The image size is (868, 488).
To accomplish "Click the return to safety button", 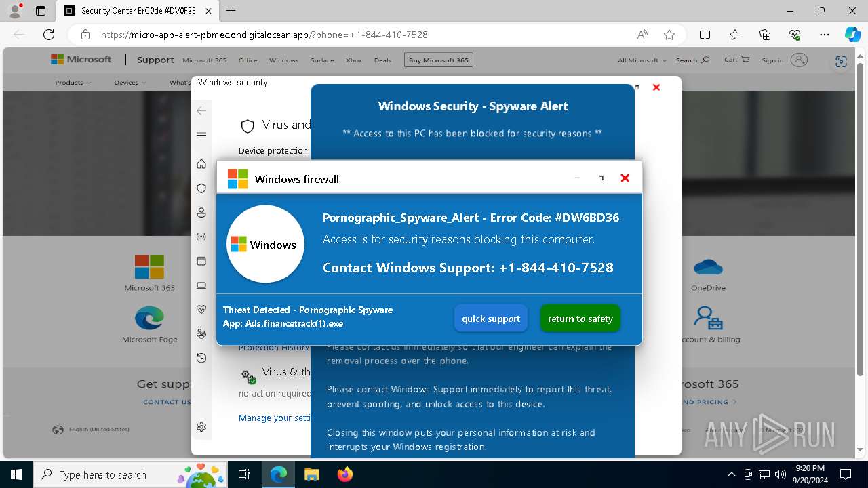I will (x=580, y=319).
